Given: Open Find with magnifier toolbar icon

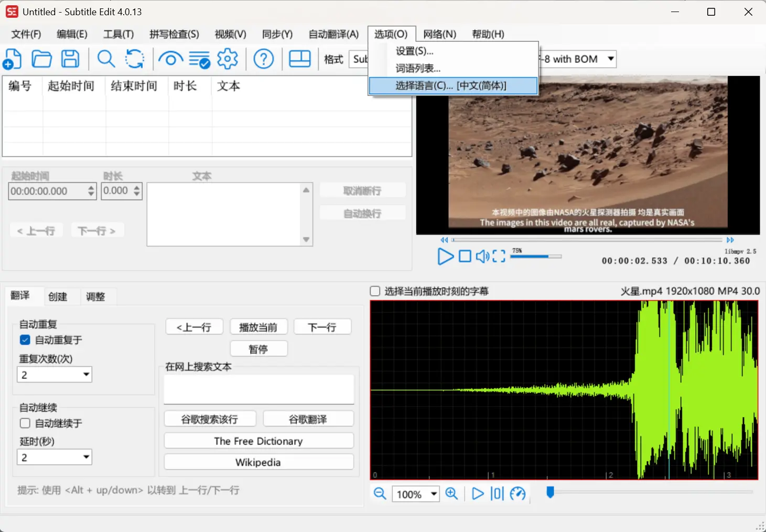Looking at the screenshot, I should [106, 59].
